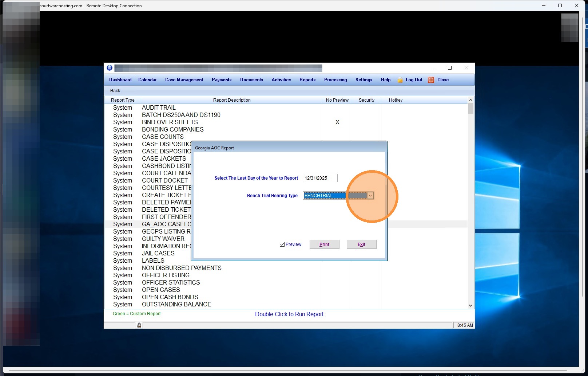Open the Reports menu
The height and width of the screenshot is (376, 588).
[x=307, y=80]
